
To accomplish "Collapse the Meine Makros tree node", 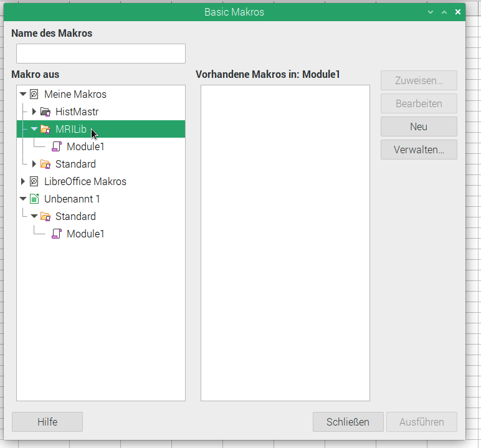I will point(23,95).
